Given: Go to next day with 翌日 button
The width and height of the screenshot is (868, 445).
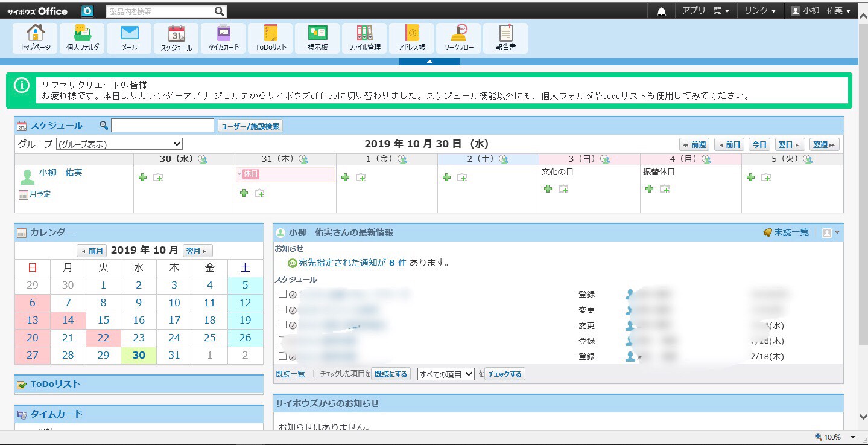Looking at the screenshot, I should 790,144.
